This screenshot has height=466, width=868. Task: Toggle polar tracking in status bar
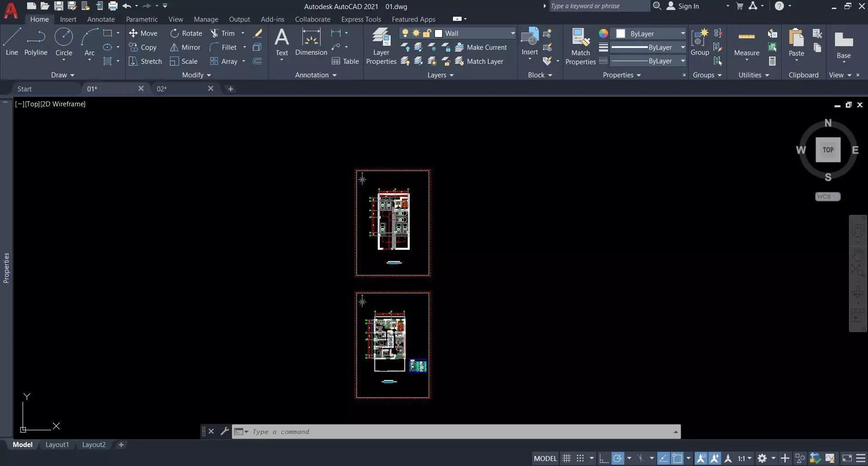coord(618,458)
